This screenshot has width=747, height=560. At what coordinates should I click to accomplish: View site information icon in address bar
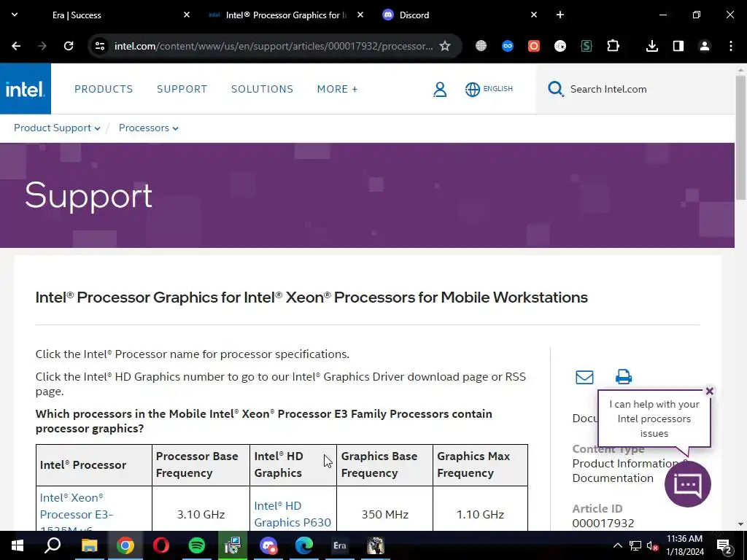pyautogui.click(x=100, y=46)
